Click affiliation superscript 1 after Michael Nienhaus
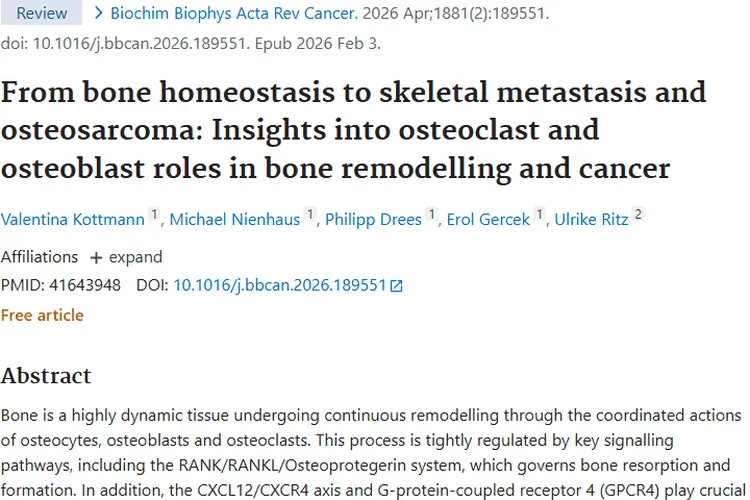The height and width of the screenshot is (500, 750). coord(310,214)
